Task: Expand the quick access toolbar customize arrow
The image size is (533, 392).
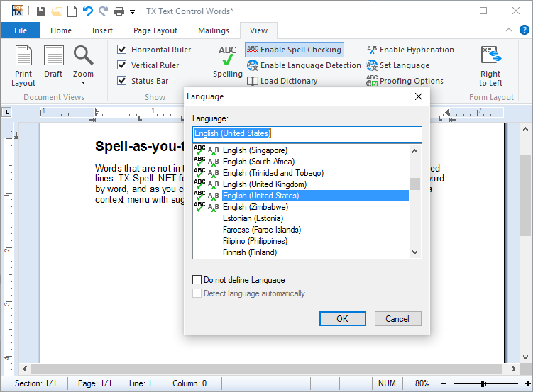Action: [132, 12]
